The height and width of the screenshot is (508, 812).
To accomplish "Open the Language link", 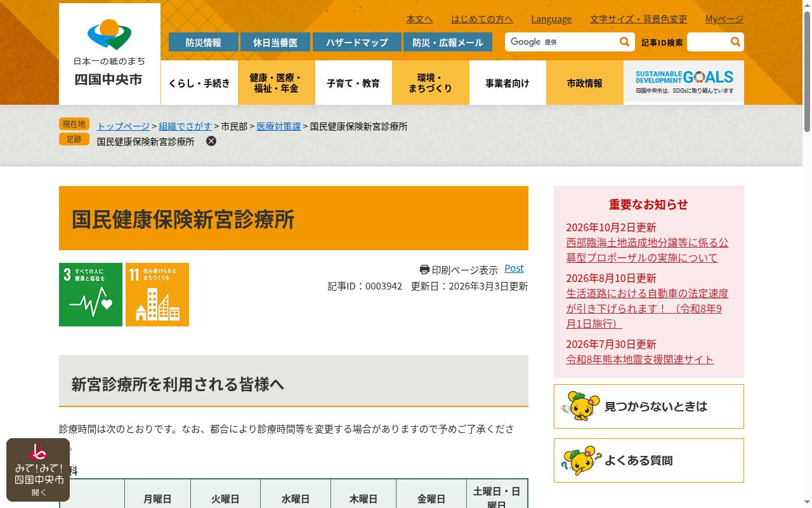I will tap(551, 19).
